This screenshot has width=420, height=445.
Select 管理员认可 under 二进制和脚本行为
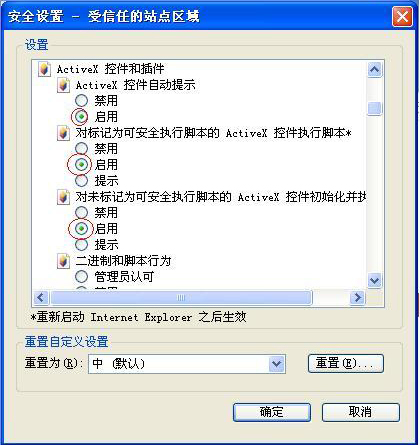point(81,277)
